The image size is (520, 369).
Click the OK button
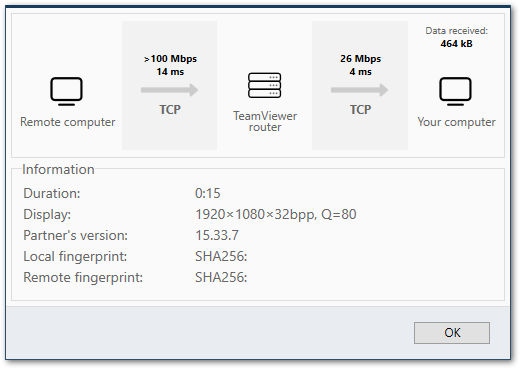click(x=452, y=332)
